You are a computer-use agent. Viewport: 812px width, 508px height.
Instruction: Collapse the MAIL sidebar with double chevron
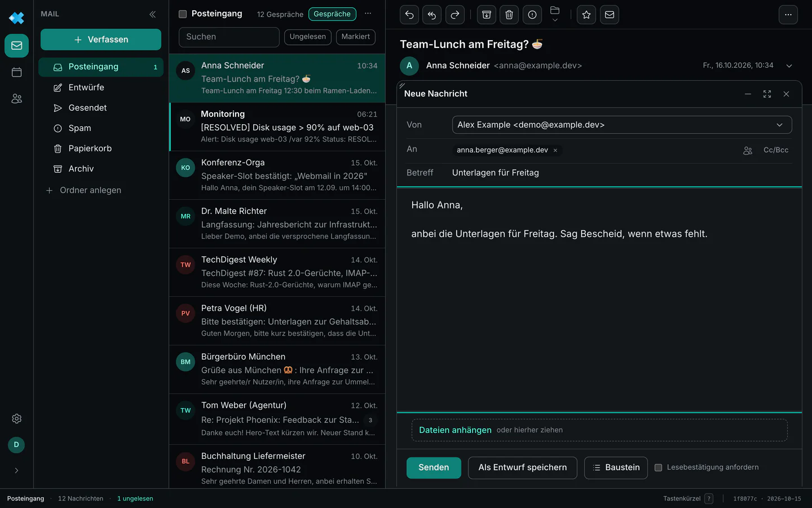[152, 14]
